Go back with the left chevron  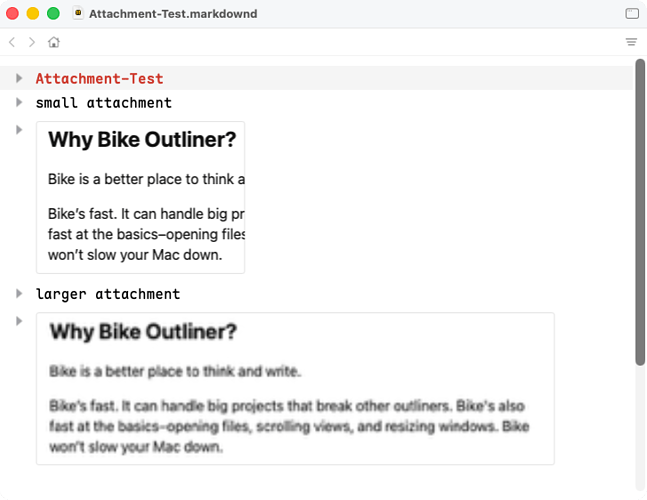point(12,42)
